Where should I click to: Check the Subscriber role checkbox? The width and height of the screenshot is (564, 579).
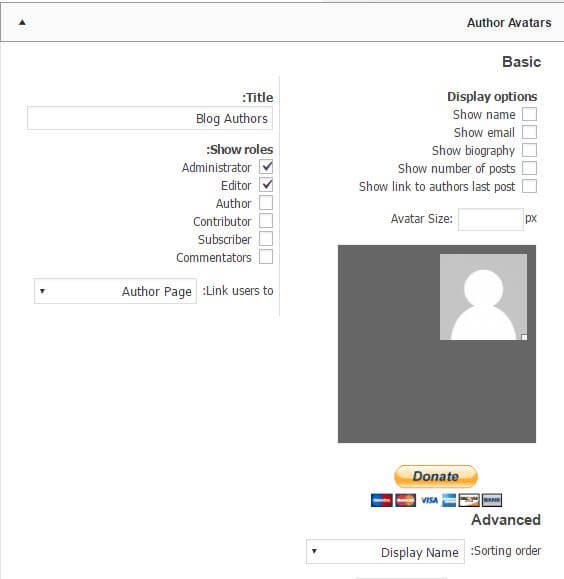266,239
